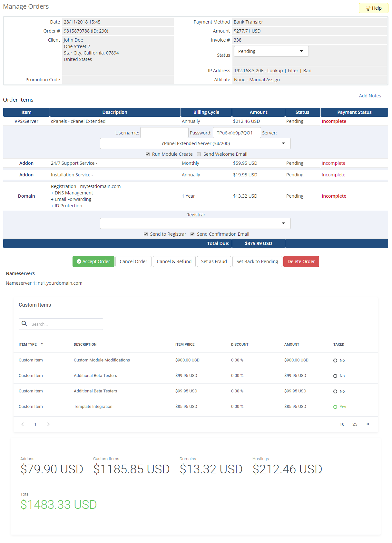Click the Custom Items search field
Screen dimensions: 392x543
click(61, 324)
